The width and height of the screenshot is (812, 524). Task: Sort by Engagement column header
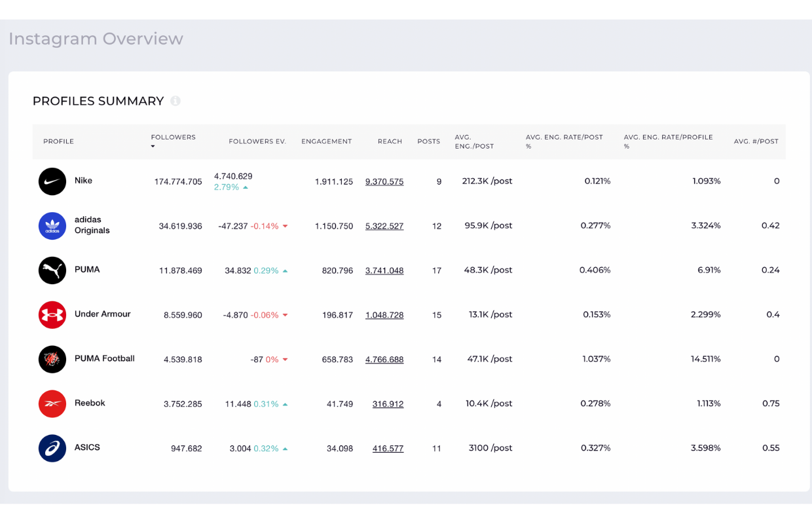coord(326,141)
